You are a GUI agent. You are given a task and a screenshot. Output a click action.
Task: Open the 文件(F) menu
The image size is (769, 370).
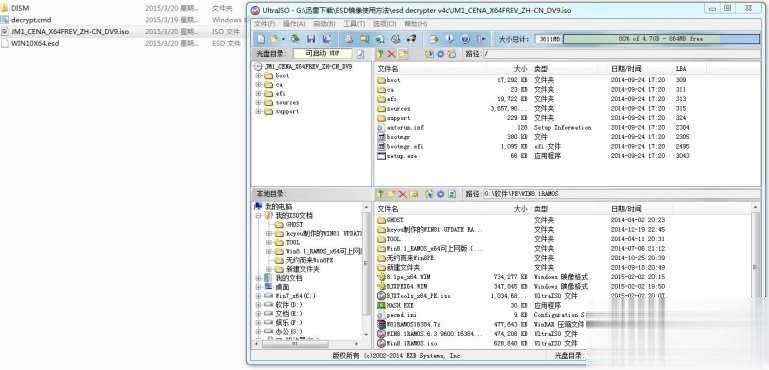(264, 24)
